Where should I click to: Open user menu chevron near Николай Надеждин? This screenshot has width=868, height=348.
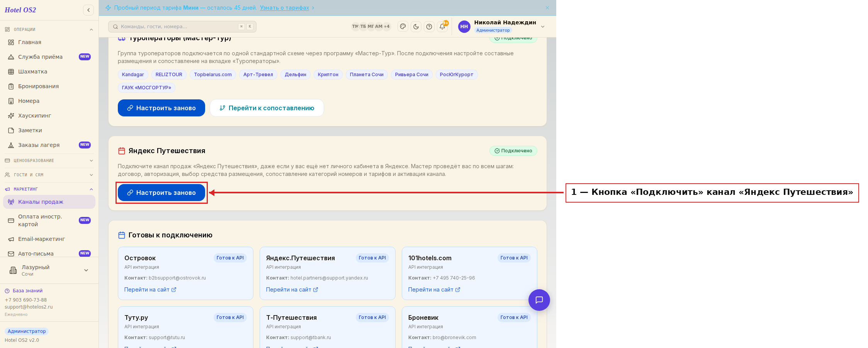(x=543, y=27)
